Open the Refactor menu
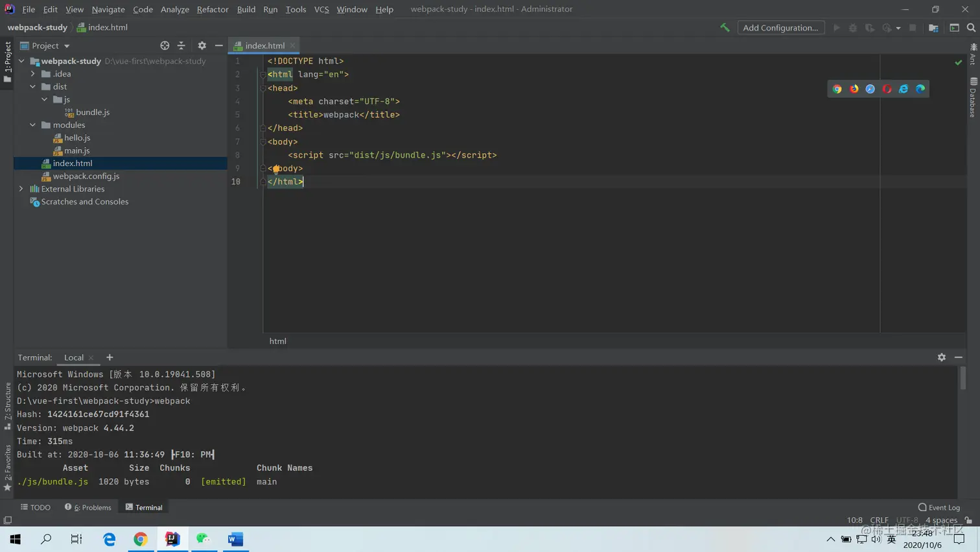 tap(213, 9)
